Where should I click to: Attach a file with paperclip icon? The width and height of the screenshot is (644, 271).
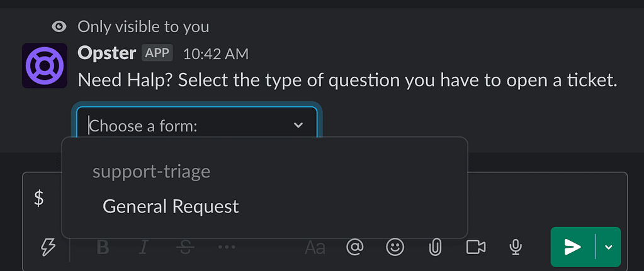pyautogui.click(x=434, y=247)
